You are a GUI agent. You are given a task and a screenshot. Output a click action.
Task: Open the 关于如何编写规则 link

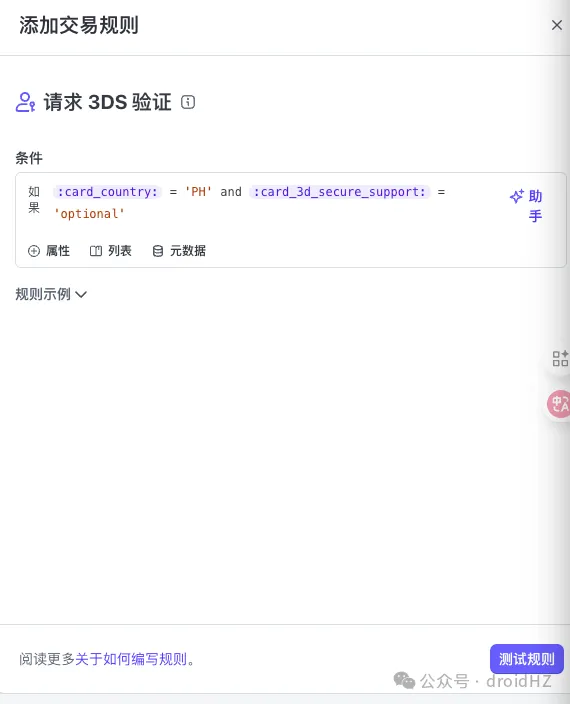[131, 659]
